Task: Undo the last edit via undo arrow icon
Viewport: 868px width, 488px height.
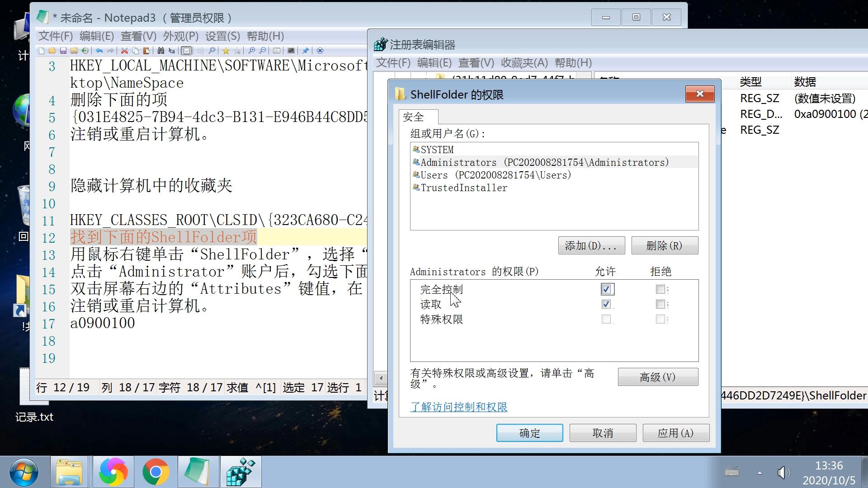Action: [99, 51]
